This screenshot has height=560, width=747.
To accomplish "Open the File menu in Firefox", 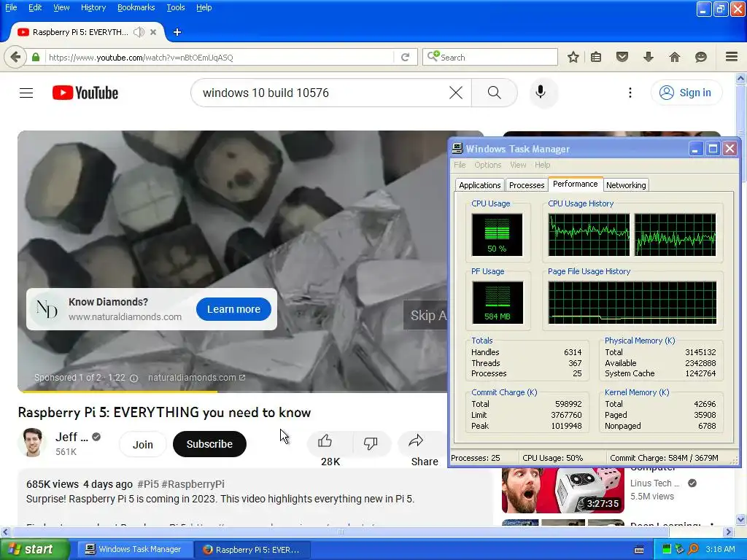I will point(11,7).
